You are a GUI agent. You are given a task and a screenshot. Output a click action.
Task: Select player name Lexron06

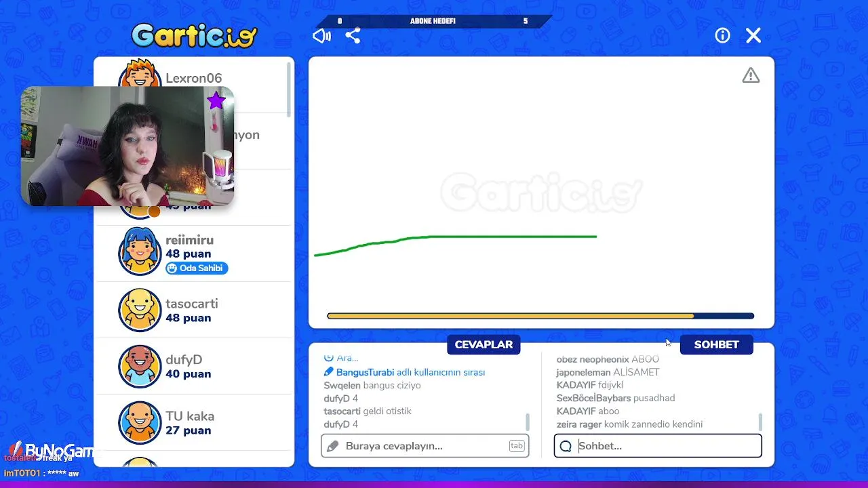194,78
